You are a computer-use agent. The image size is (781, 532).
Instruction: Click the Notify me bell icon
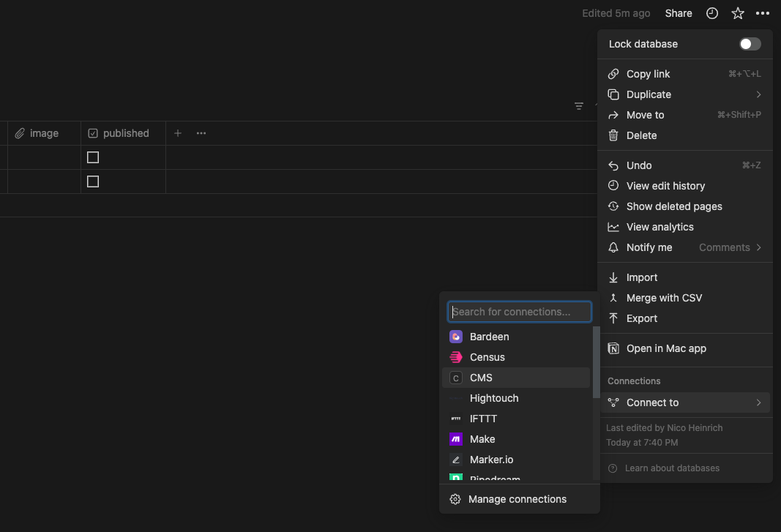(x=613, y=247)
